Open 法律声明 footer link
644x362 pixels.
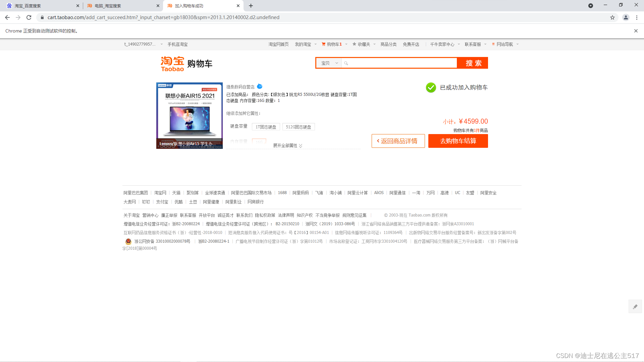pyautogui.click(x=286, y=215)
